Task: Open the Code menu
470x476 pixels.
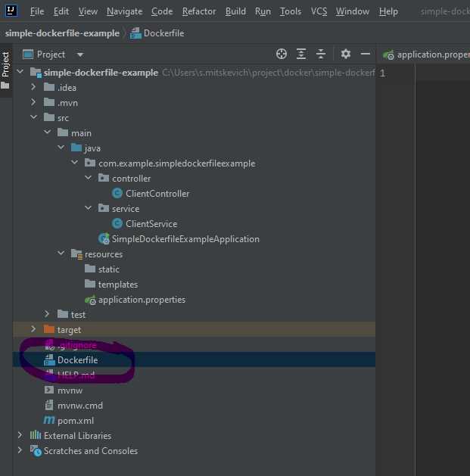Action: (x=162, y=11)
